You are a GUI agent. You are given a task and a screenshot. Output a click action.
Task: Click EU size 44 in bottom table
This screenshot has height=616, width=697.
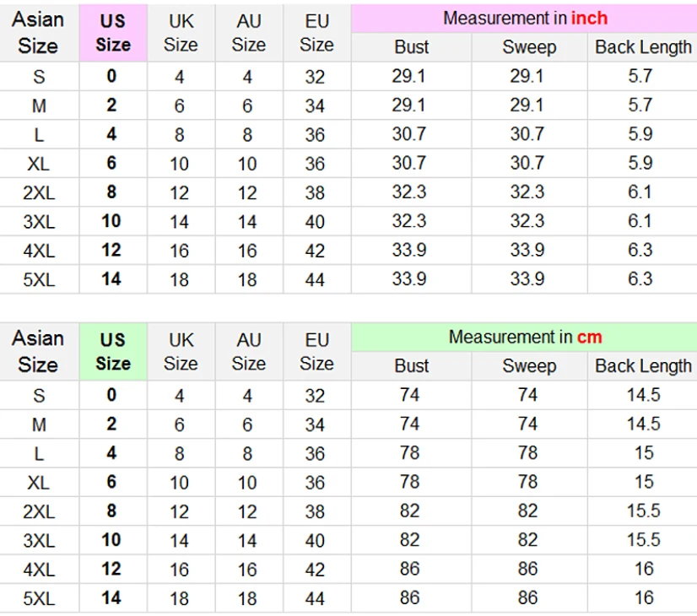point(315,598)
